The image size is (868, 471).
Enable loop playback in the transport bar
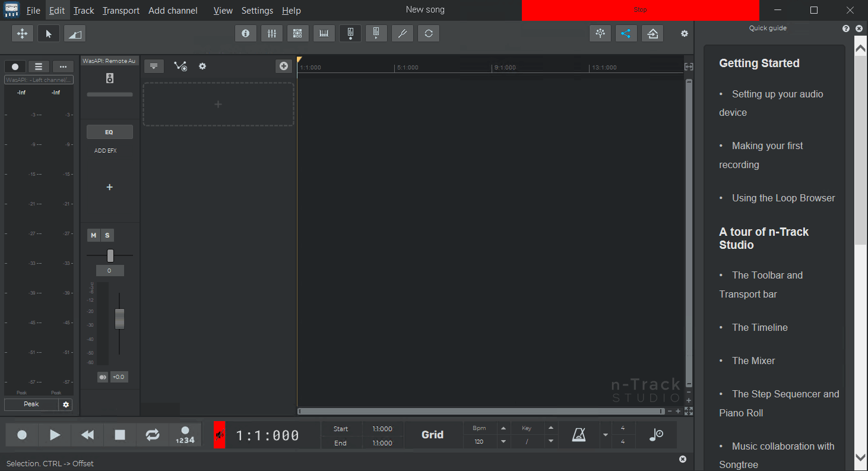pyautogui.click(x=153, y=435)
